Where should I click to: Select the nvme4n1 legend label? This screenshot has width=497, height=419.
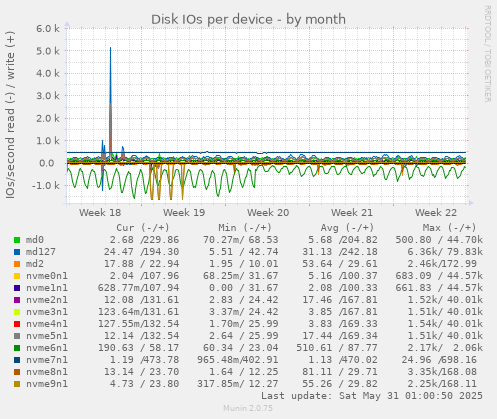(47, 324)
